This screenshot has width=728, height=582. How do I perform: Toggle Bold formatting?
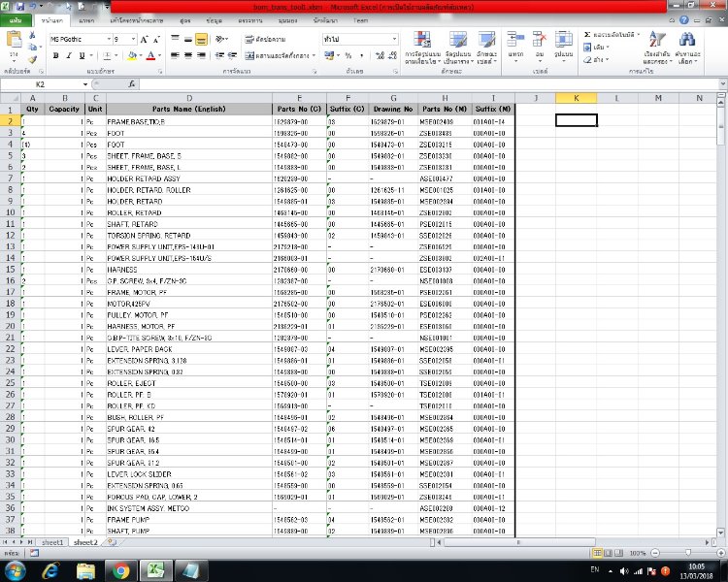pyautogui.click(x=55, y=56)
